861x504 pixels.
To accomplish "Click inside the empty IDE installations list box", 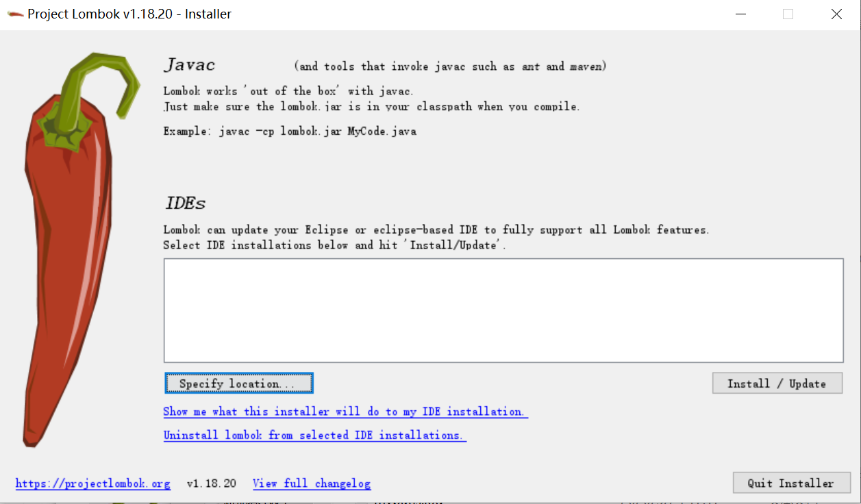I will pos(503,310).
